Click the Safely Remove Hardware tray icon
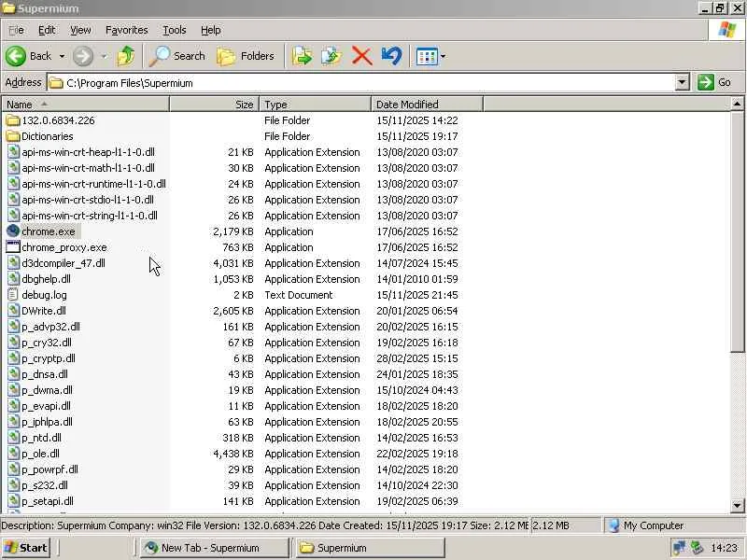Image resolution: width=747 pixels, height=560 pixels. pos(697,548)
